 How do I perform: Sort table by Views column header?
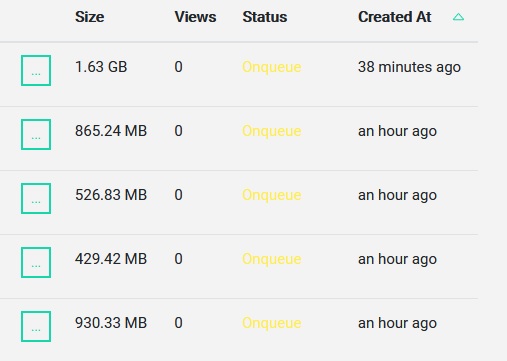[195, 17]
